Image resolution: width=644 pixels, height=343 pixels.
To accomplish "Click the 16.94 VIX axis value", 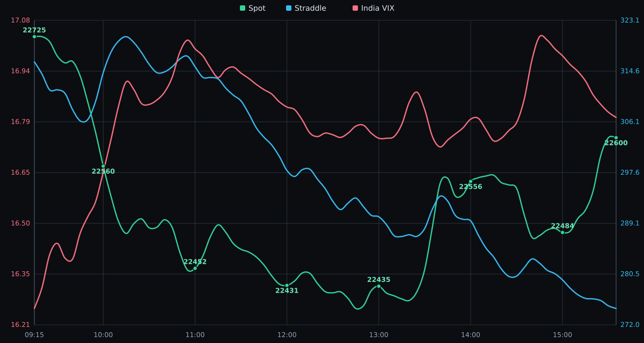I will 20,71.
